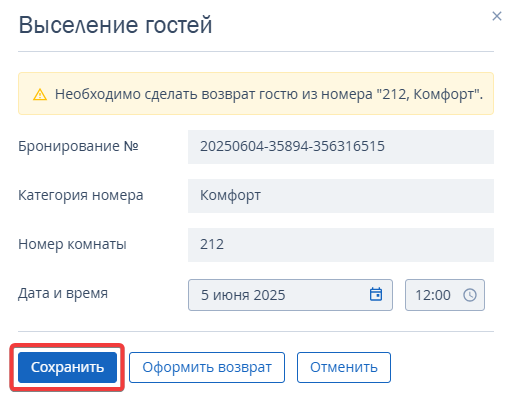This screenshot has height=394, width=513.
Task: Click the Выселение гостей dialog title
Action: [x=115, y=25]
